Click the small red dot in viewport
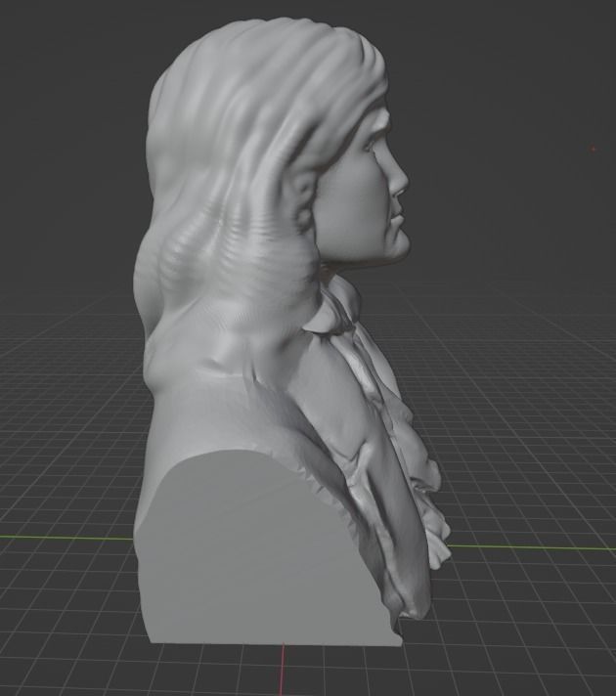 point(594,150)
